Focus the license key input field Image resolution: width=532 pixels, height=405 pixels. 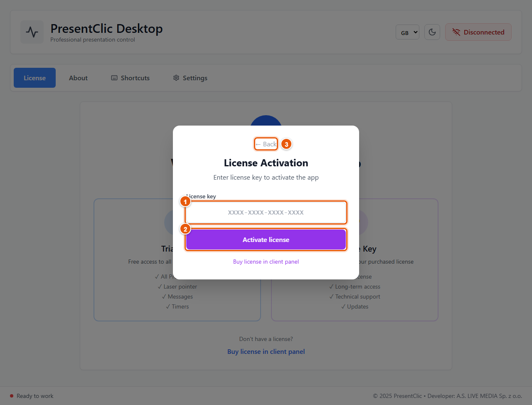coord(266,212)
